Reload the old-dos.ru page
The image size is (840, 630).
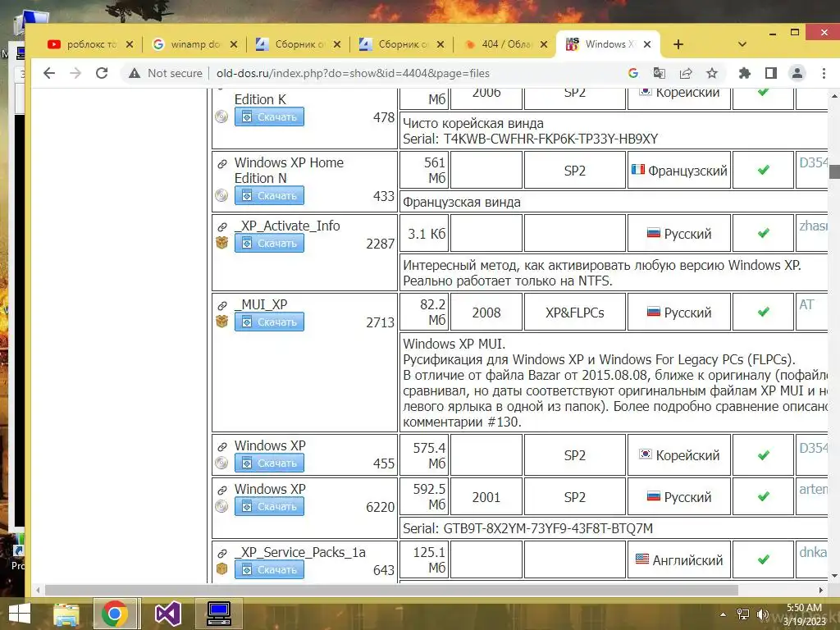[x=102, y=73]
